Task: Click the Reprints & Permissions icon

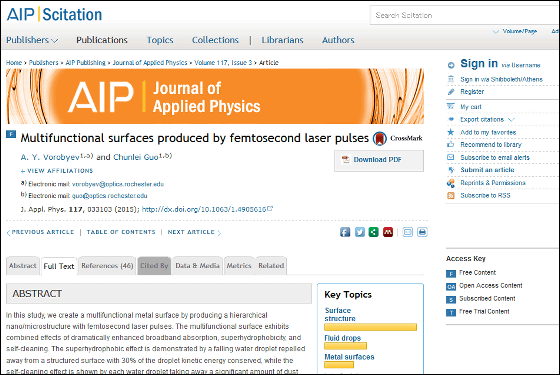Action: coord(451,183)
